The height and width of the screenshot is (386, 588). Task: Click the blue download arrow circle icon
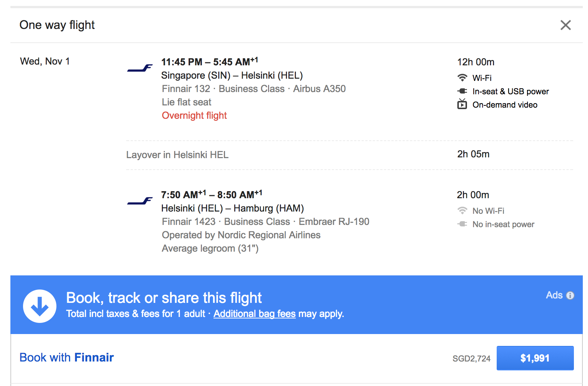(40, 306)
